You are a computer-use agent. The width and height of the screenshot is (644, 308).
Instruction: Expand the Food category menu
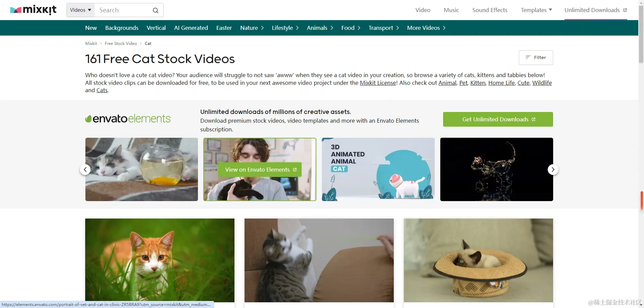351,28
